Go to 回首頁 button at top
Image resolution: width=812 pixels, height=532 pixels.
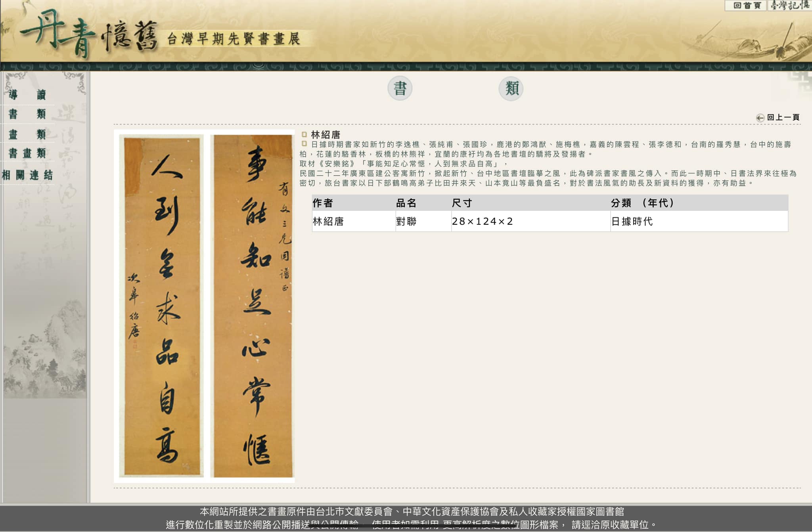tap(745, 5)
